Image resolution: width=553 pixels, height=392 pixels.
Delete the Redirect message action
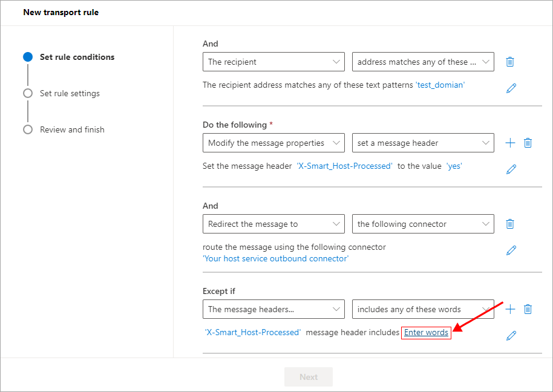[x=510, y=224]
